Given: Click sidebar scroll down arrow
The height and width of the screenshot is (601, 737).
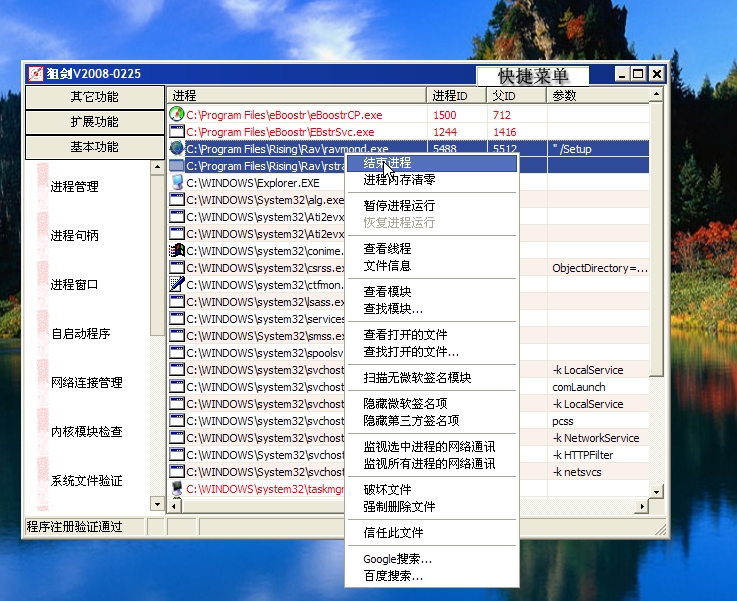Looking at the screenshot, I should click(157, 504).
